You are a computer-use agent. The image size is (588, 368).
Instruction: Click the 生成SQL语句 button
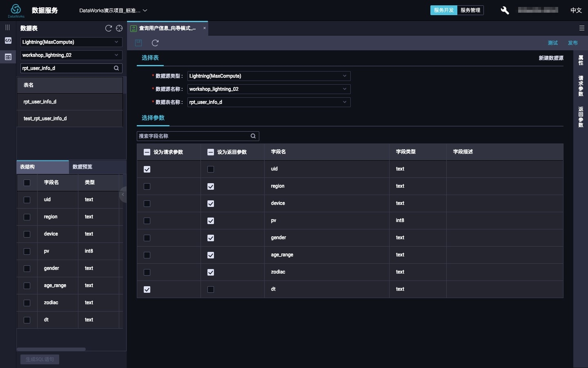(x=40, y=359)
